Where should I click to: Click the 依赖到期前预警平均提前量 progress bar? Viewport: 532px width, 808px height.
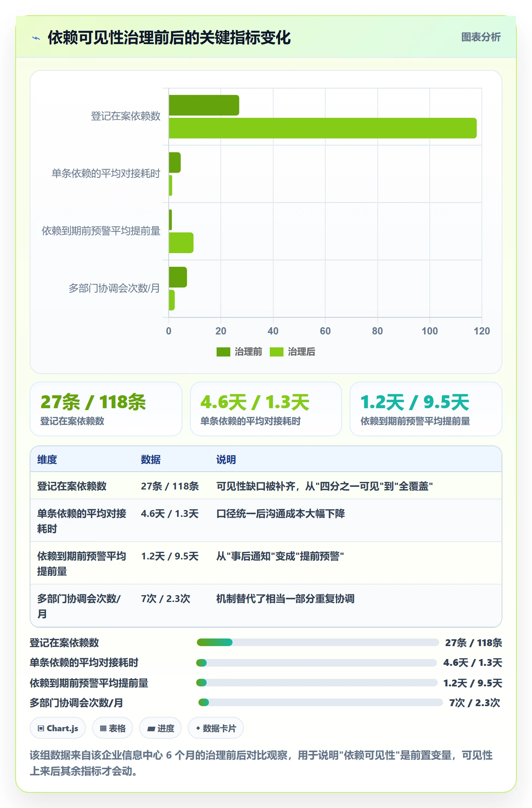coord(317,683)
